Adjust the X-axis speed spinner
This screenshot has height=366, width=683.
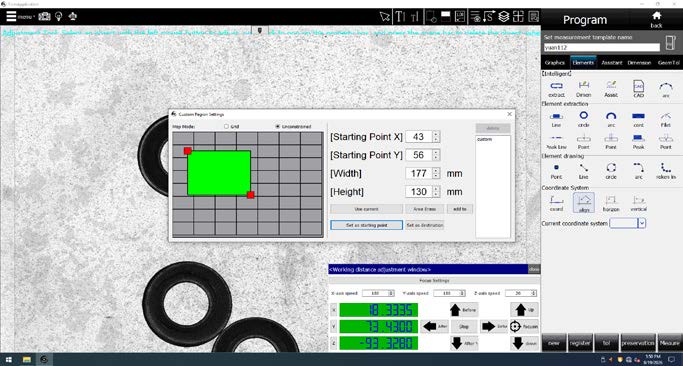click(x=391, y=294)
